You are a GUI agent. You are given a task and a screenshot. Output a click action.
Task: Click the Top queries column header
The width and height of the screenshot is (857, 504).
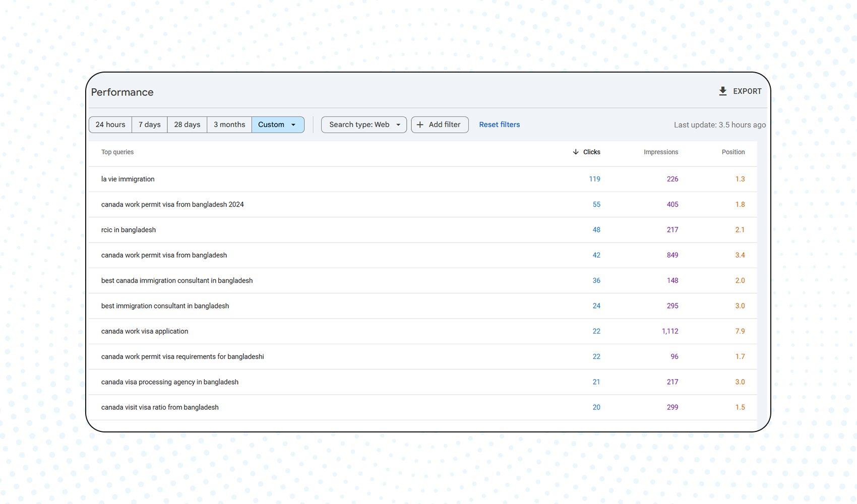[117, 152]
